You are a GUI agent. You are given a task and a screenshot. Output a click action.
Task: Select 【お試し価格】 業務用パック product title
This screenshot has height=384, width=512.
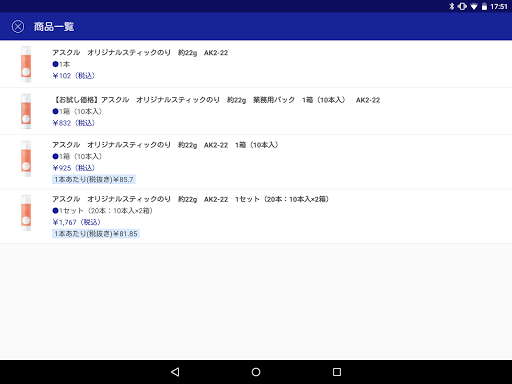pos(216,100)
